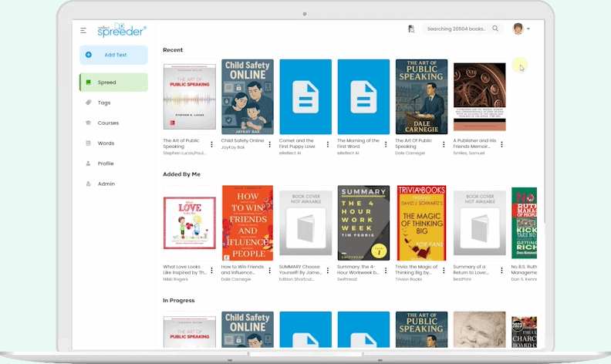
Task: Click How to Win Friends title text
Action: tap(242, 270)
